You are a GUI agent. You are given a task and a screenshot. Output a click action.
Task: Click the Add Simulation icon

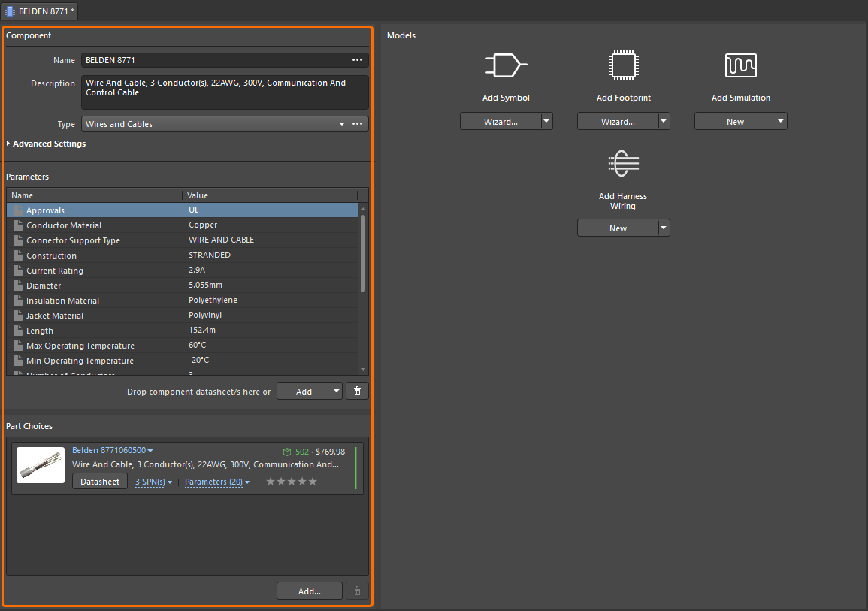740,65
